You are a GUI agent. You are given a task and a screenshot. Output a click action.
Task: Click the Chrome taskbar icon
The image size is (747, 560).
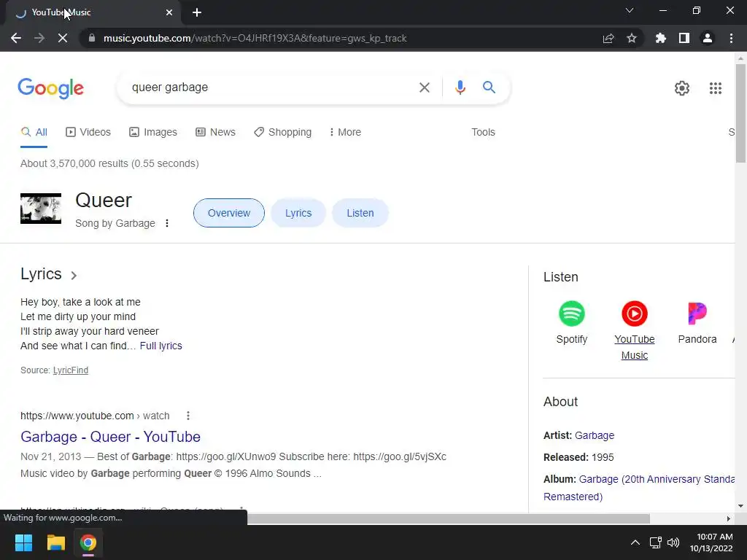click(x=88, y=542)
